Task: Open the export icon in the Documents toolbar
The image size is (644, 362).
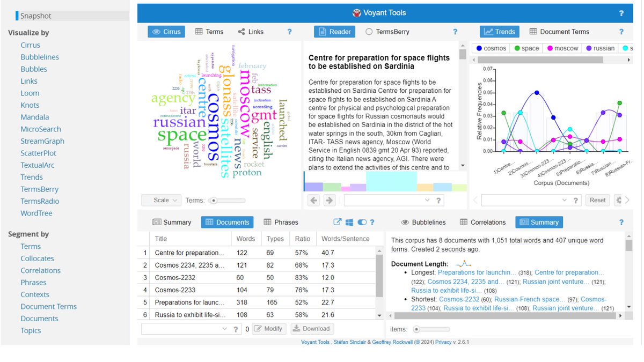Action: pos(337,221)
